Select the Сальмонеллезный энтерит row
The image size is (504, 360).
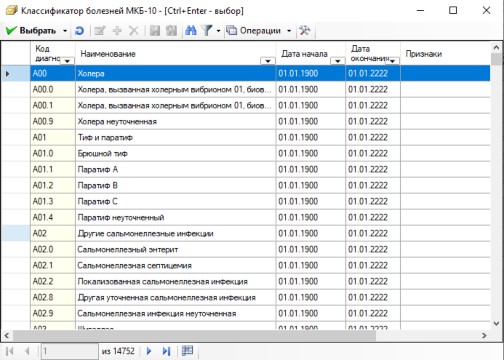click(x=246, y=249)
